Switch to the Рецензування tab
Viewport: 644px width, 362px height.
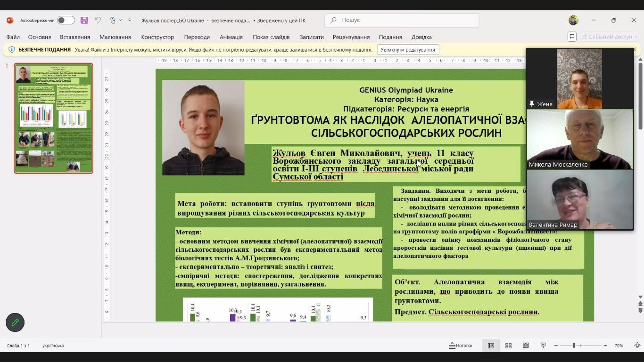pos(351,37)
